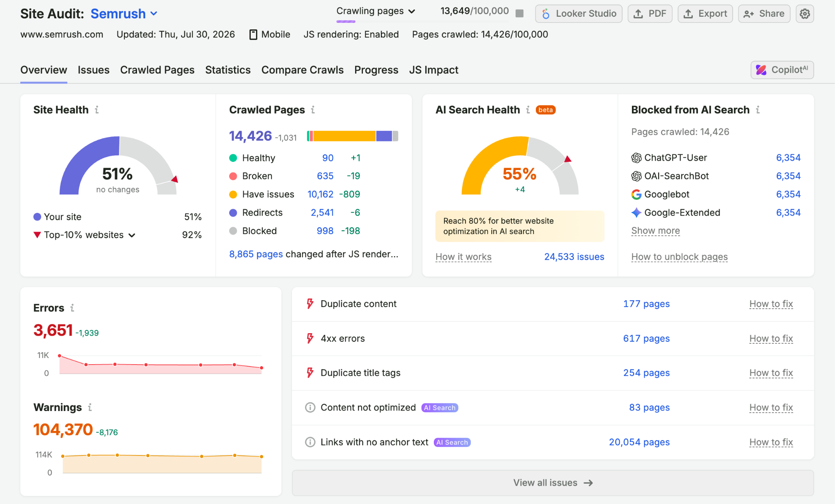The height and width of the screenshot is (504, 835).
Task: Click the Redirects count 2,541
Action: (x=322, y=212)
